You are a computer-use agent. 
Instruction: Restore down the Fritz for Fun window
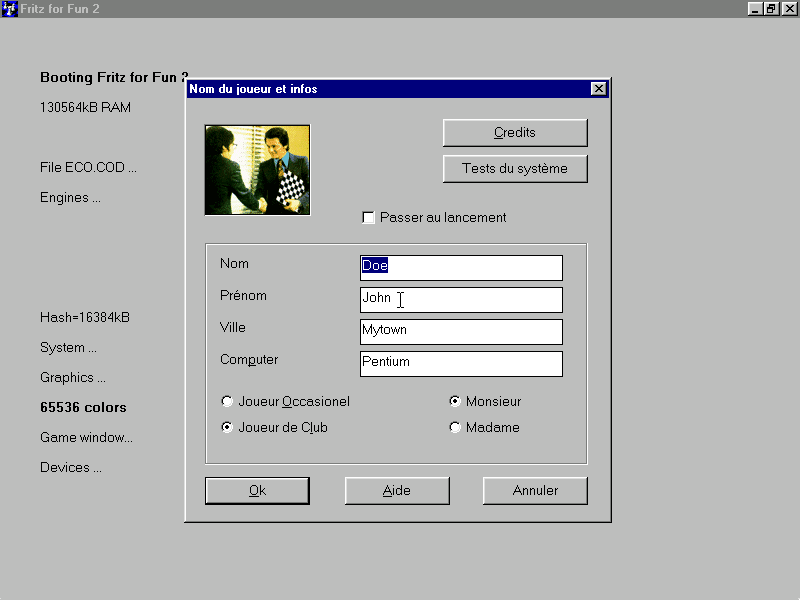click(x=771, y=9)
